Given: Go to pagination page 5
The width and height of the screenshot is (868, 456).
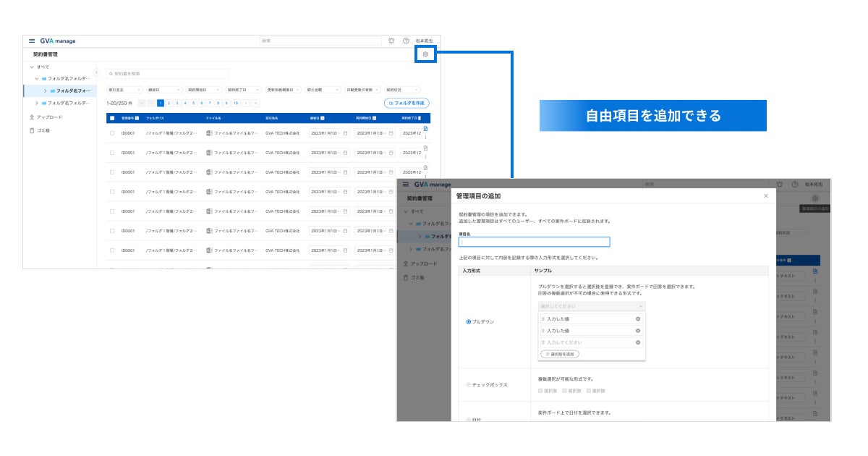Looking at the screenshot, I should (193, 104).
